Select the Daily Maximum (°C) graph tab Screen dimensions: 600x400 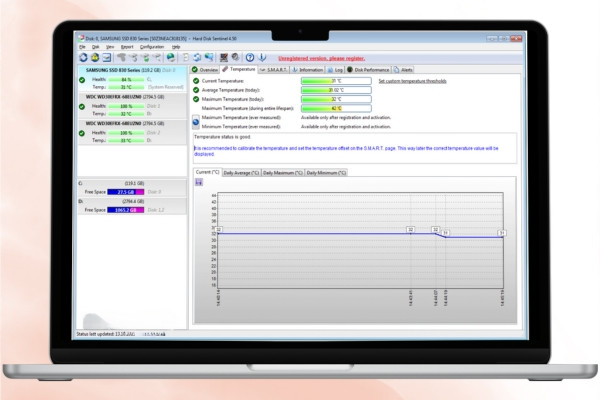[x=283, y=173]
